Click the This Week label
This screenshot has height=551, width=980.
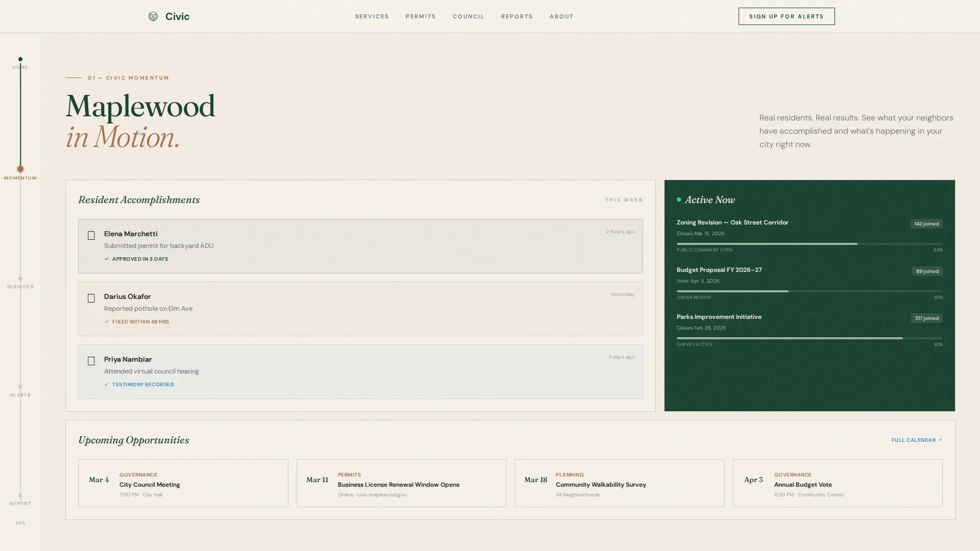tap(624, 200)
